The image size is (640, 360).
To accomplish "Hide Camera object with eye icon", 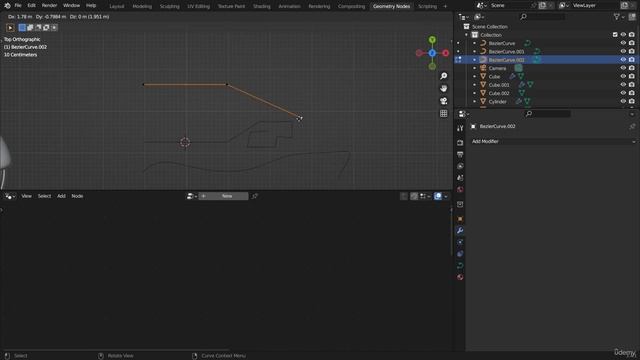I will [x=623, y=68].
